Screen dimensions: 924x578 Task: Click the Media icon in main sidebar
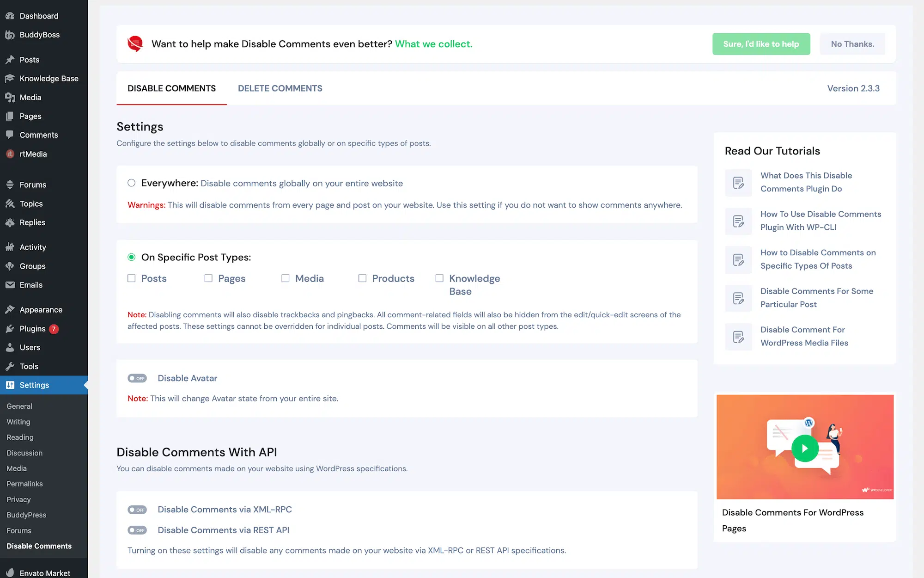pyautogui.click(x=10, y=98)
